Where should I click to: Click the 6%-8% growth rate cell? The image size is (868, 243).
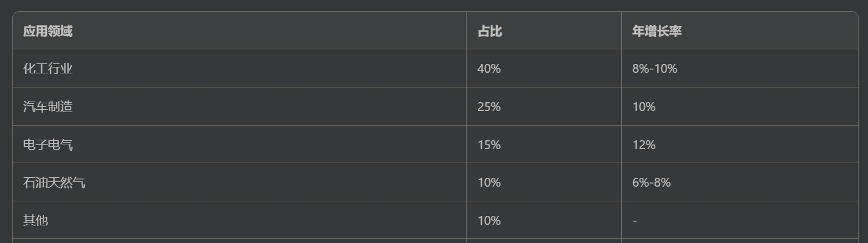coord(740,183)
